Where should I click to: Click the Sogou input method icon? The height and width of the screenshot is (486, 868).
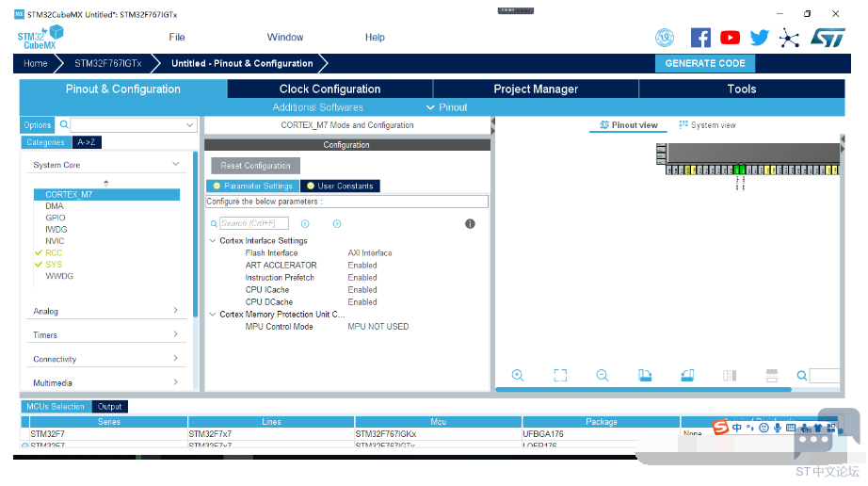(x=720, y=428)
